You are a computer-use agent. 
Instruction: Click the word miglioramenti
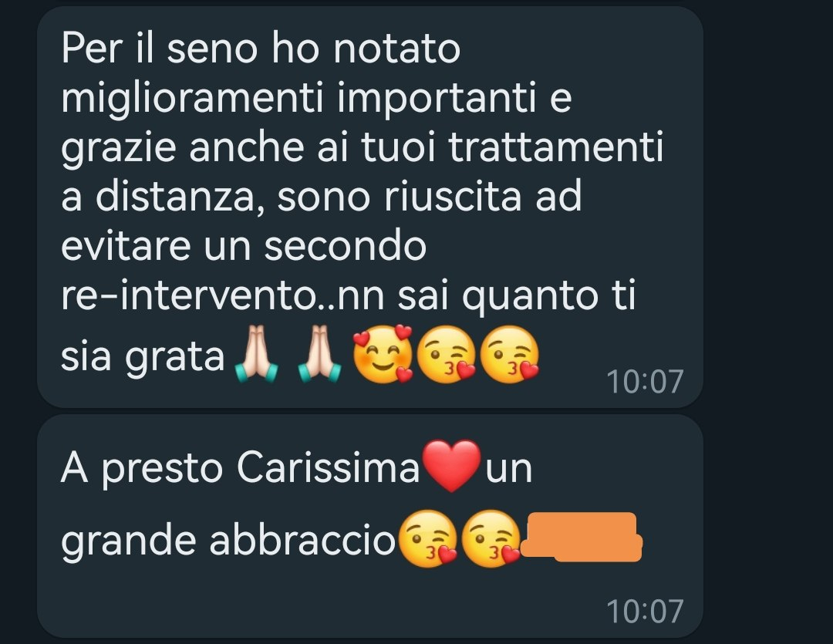192,98
